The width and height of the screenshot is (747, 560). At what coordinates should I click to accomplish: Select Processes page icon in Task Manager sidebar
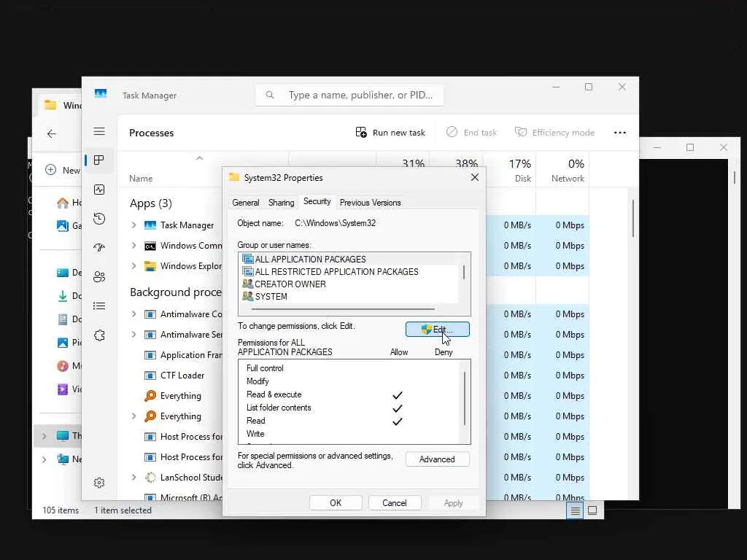pos(99,160)
